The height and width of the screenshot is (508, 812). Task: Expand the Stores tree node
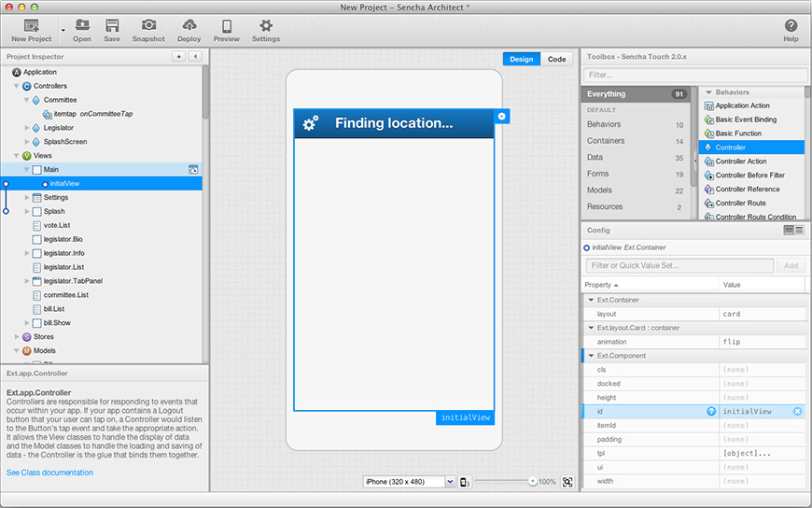click(x=16, y=337)
